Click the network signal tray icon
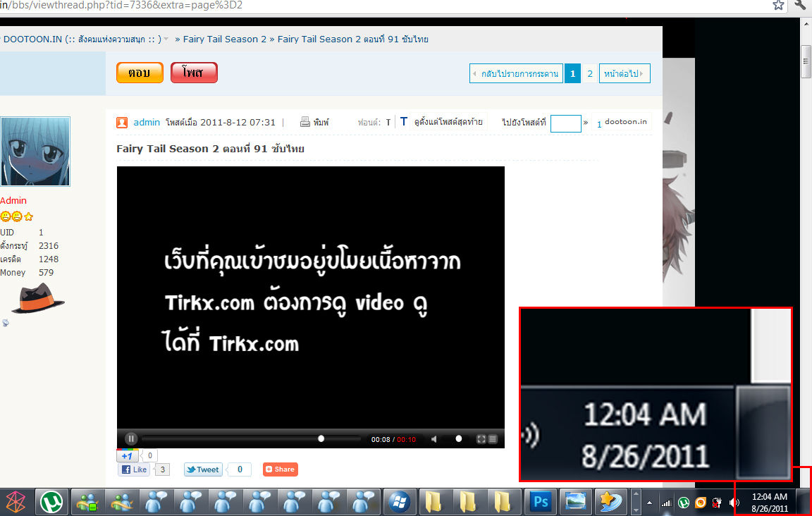Image resolution: width=812 pixels, height=516 pixels. 666,503
